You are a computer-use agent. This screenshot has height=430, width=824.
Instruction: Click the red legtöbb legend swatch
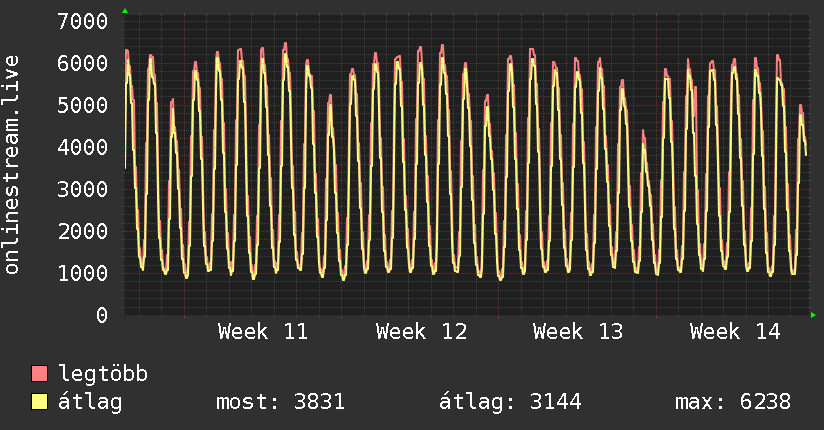click(x=40, y=374)
